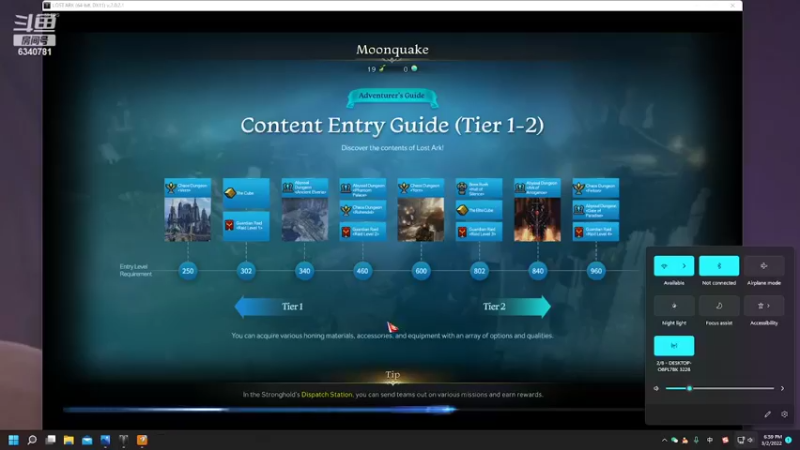
Task: Switch to the Lost Ark taskbar icon
Action: (124, 440)
